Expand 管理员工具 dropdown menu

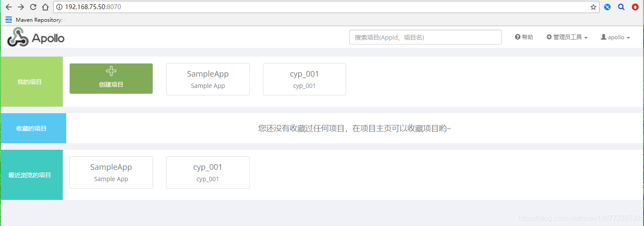tap(567, 37)
